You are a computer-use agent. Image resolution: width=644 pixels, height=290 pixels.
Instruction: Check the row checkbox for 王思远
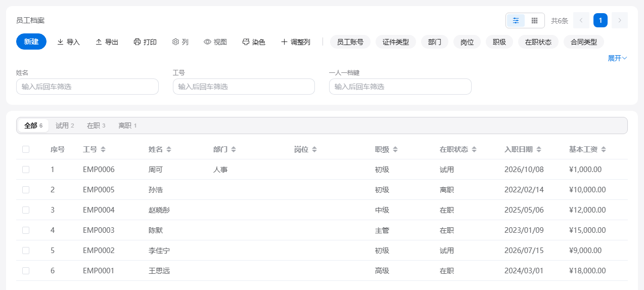point(26,271)
